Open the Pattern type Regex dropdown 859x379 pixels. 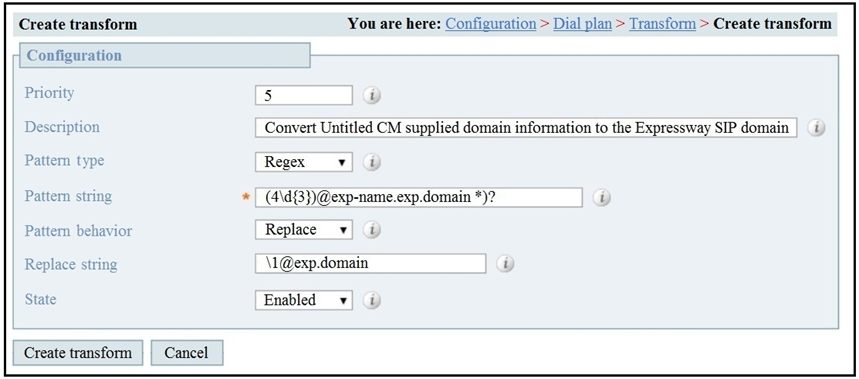click(x=304, y=162)
